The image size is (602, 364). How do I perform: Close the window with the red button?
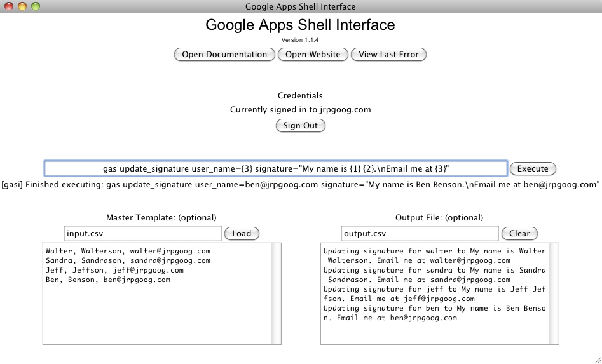(x=8, y=6)
